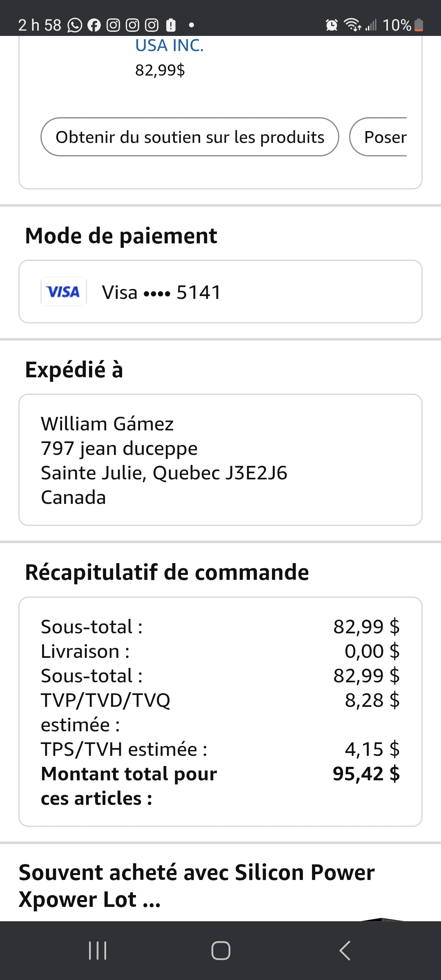Tap the cellular signal bars icon
Image resolution: width=441 pixels, height=980 pixels.
(371, 25)
